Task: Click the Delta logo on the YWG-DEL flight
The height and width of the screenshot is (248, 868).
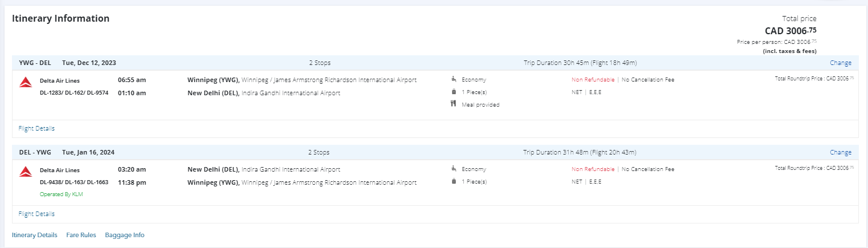Action: pyautogui.click(x=26, y=83)
